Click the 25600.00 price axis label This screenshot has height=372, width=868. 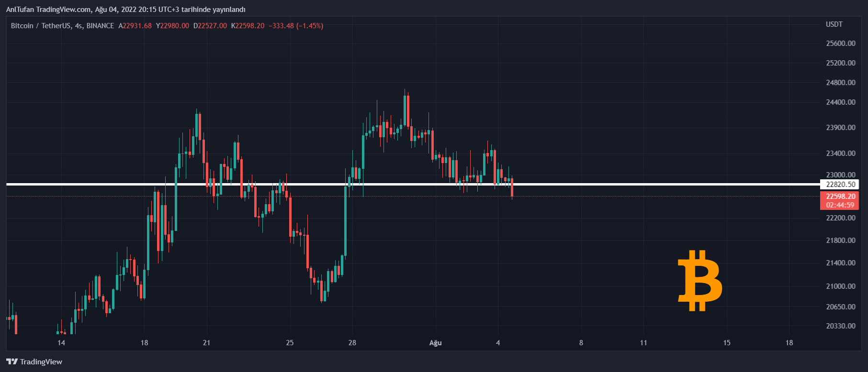[x=841, y=44]
